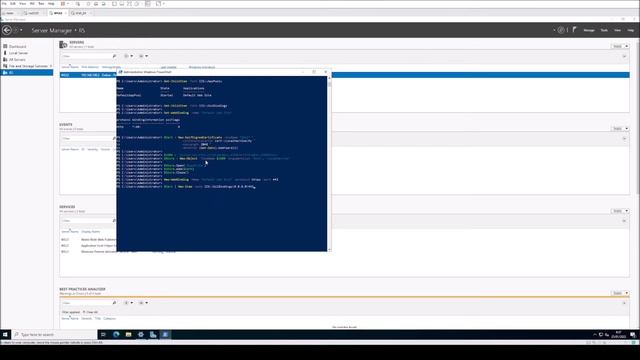The height and width of the screenshot is (360, 640).
Task: Toggle VMware library pane toolbar icon
Action: coord(114,4)
